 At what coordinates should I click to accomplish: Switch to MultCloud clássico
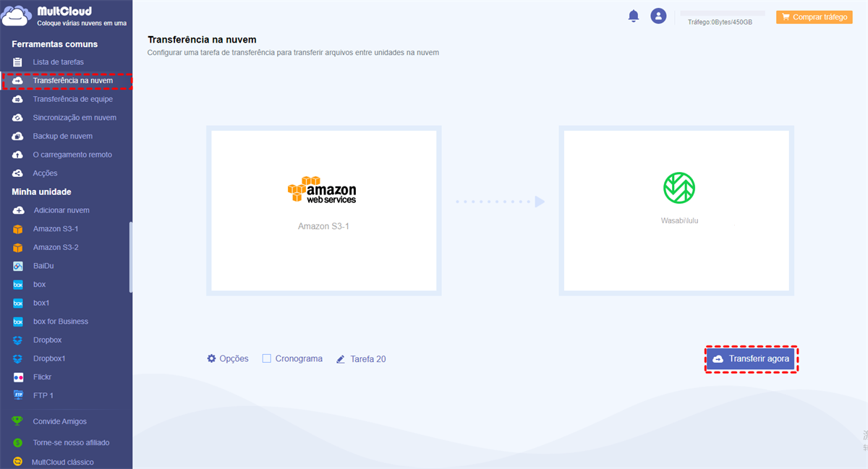tap(63, 462)
